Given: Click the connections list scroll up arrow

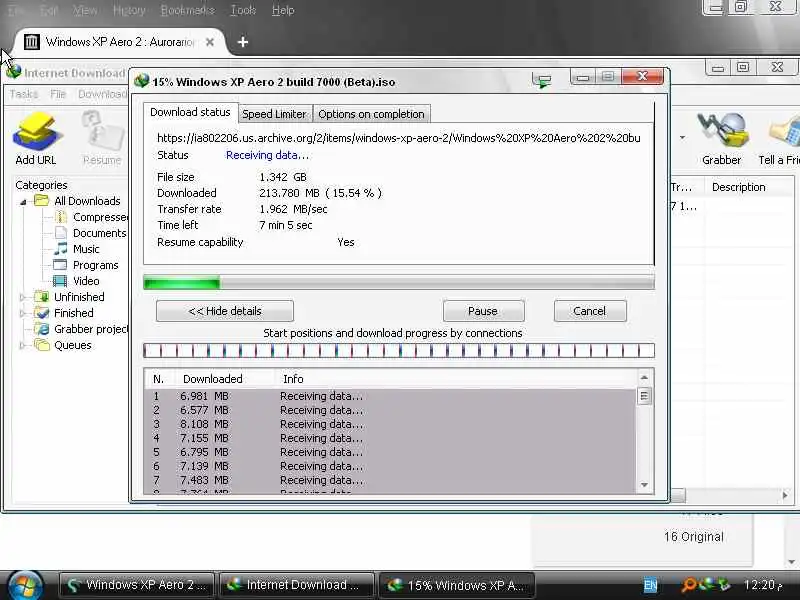Looking at the screenshot, I should 644,378.
